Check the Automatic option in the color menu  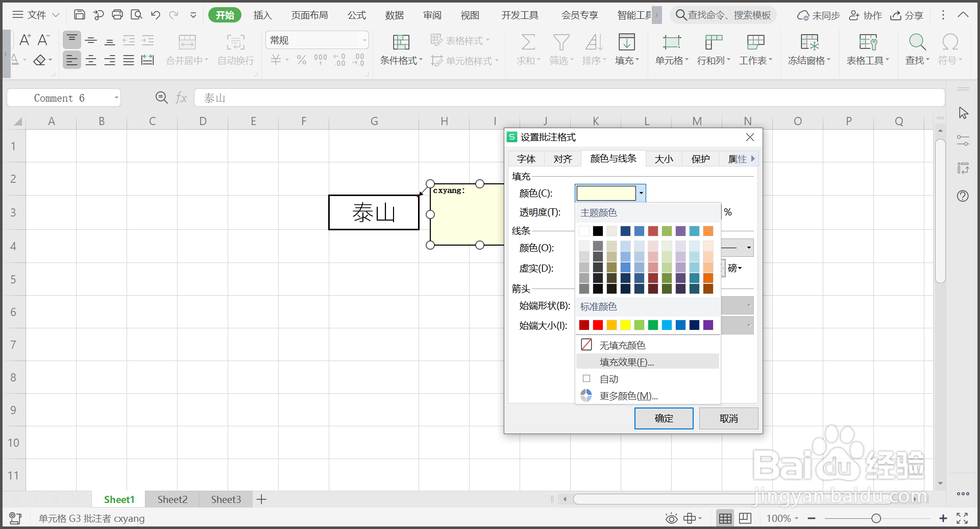(586, 378)
